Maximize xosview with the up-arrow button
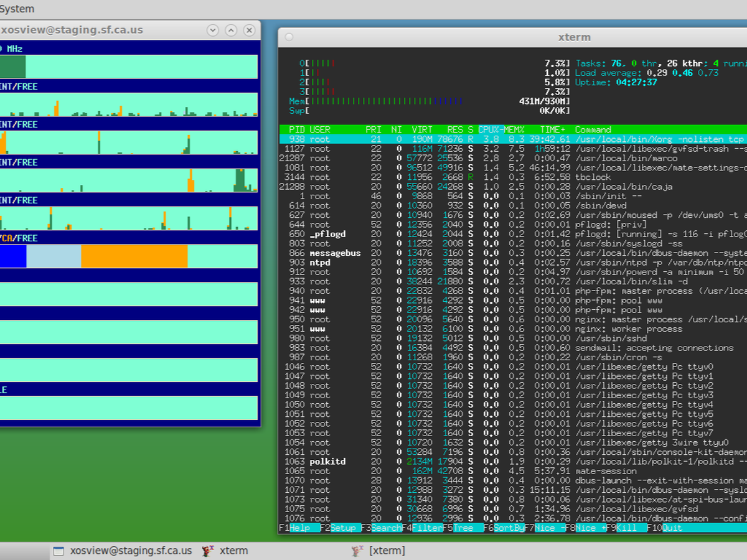The width and height of the screenshot is (747, 560). coord(231,30)
